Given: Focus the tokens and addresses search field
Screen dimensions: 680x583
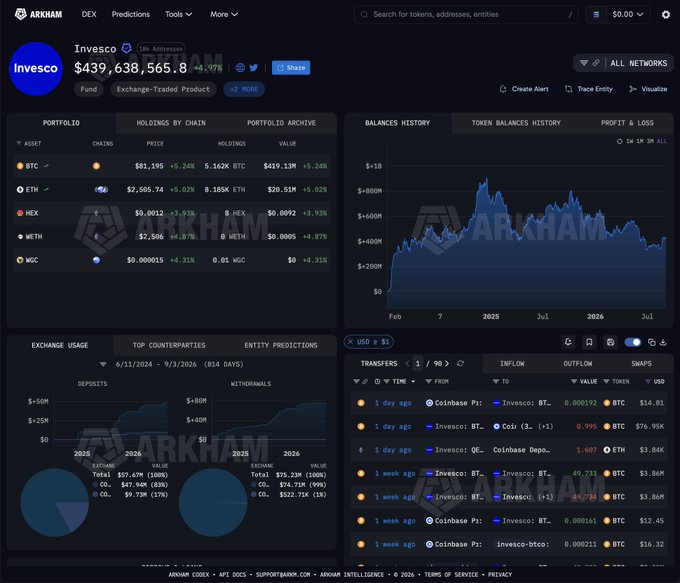Looking at the screenshot, I should [465, 15].
